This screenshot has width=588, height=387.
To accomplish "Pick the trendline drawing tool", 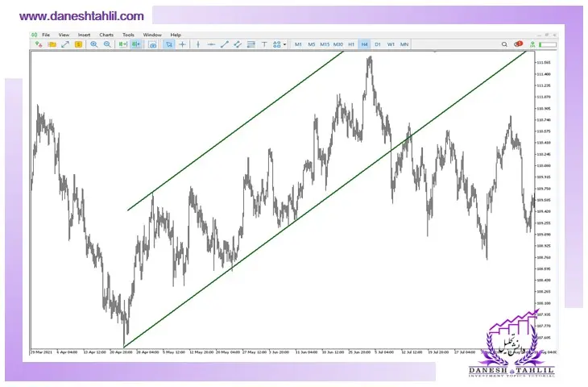I will (x=225, y=44).
